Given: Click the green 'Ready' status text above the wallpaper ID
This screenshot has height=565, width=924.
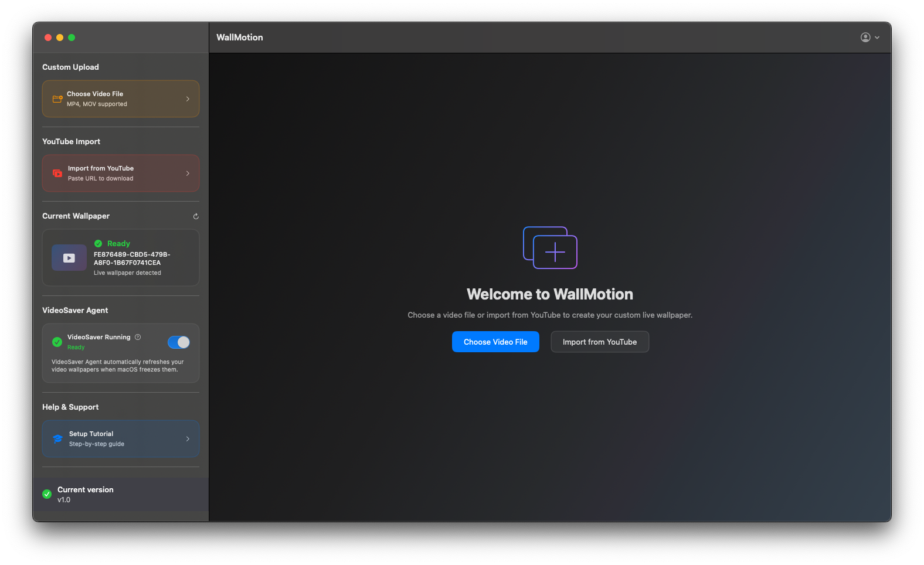Looking at the screenshot, I should pyautogui.click(x=118, y=243).
